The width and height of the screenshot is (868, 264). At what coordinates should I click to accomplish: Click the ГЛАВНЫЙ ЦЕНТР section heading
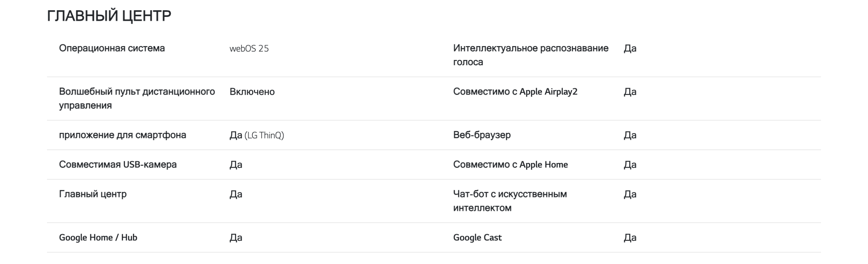(109, 16)
